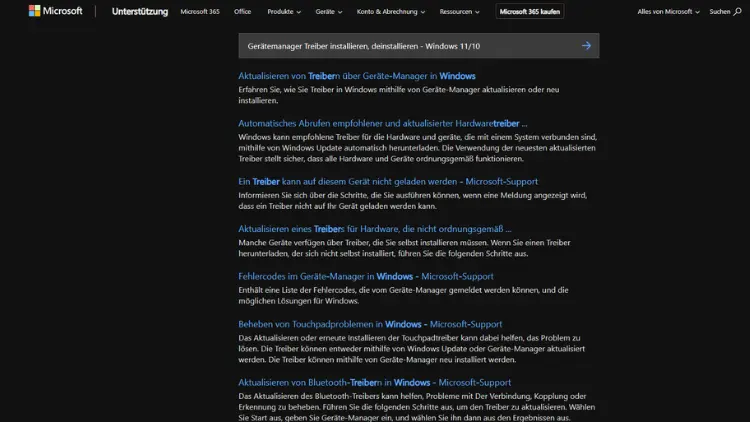Open Aktualisieren von Treibern über Geräte-Manager result
750x422 pixels.
tap(357, 76)
